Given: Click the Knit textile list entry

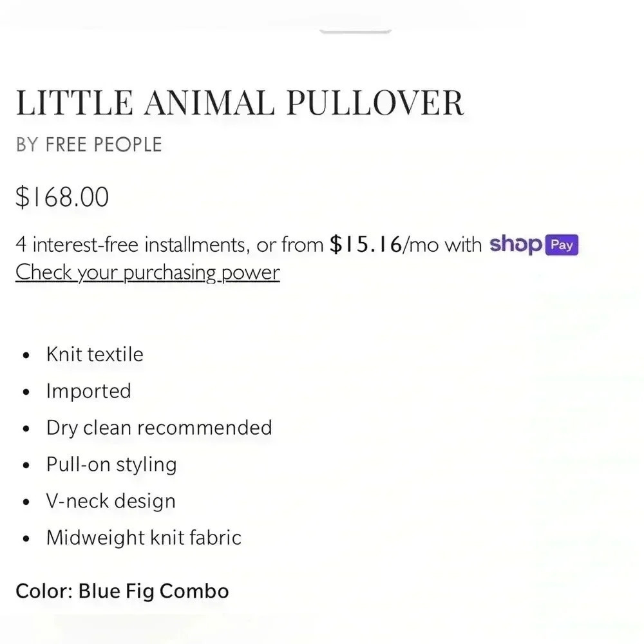Looking at the screenshot, I should (94, 354).
